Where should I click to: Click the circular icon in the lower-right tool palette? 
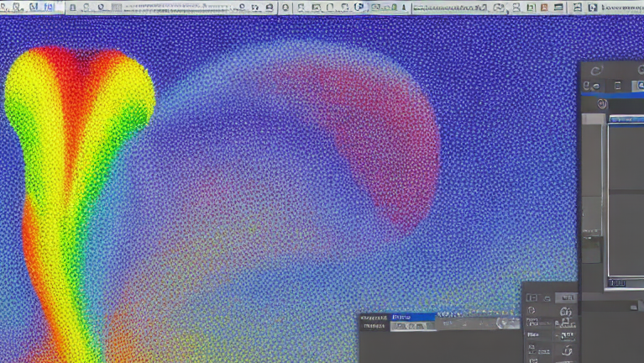[531, 310]
